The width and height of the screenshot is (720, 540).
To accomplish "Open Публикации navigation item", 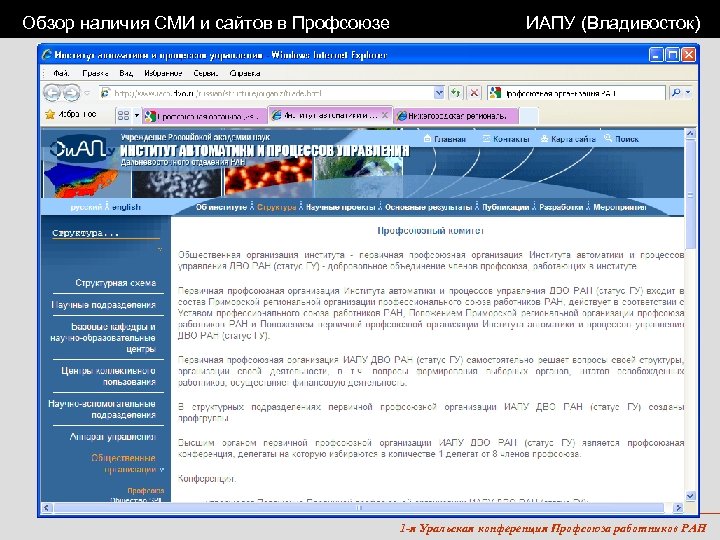I will tap(505, 207).
